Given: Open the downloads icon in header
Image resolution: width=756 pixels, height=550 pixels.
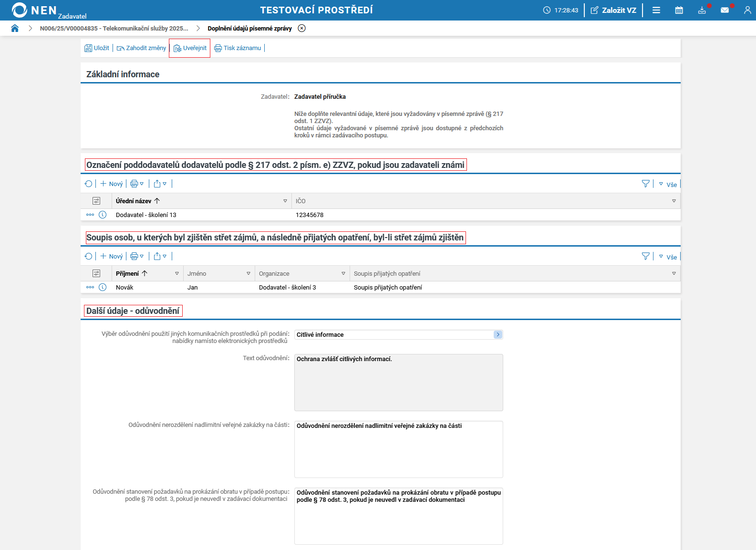Looking at the screenshot, I should pyautogui.click(x=702, y=10).
